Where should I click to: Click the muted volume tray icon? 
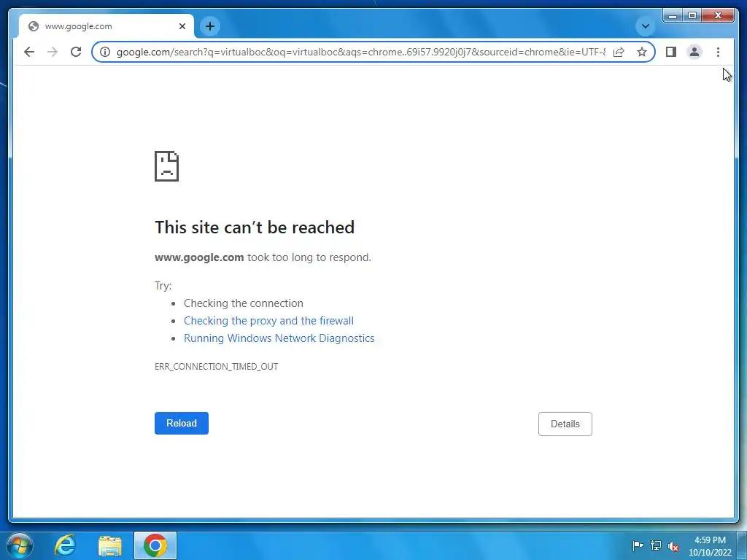(x=673, y=546)
